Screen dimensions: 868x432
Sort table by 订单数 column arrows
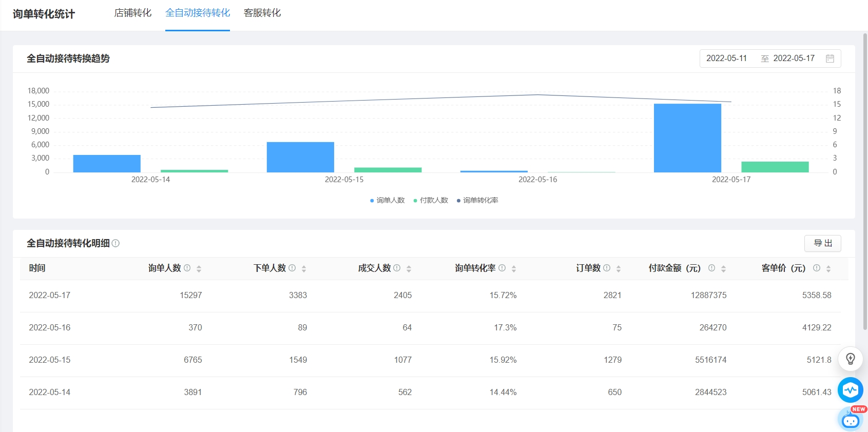coord(619,268)
